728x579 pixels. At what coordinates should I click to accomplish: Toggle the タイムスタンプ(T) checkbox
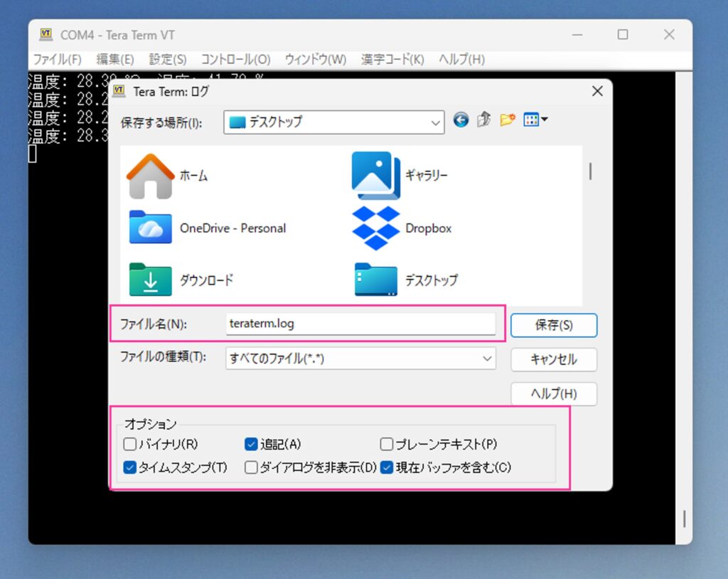tap(129, 467)
